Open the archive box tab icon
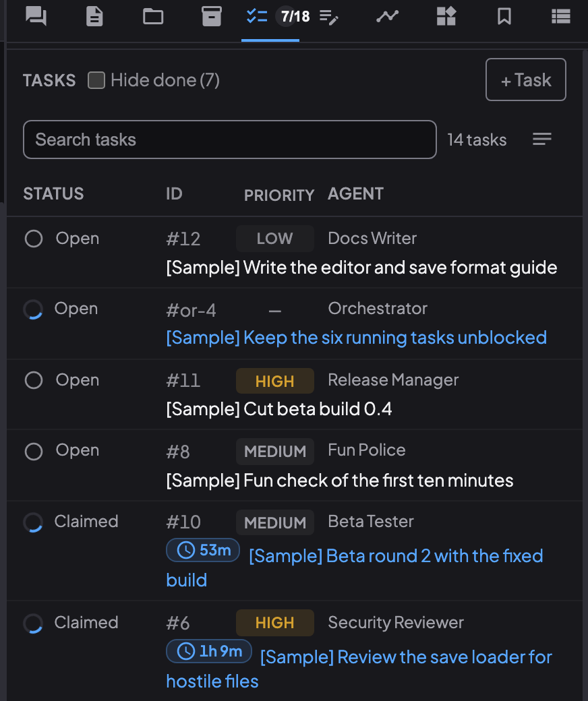The height and width of the screenshot is (701, 588). 212,17
